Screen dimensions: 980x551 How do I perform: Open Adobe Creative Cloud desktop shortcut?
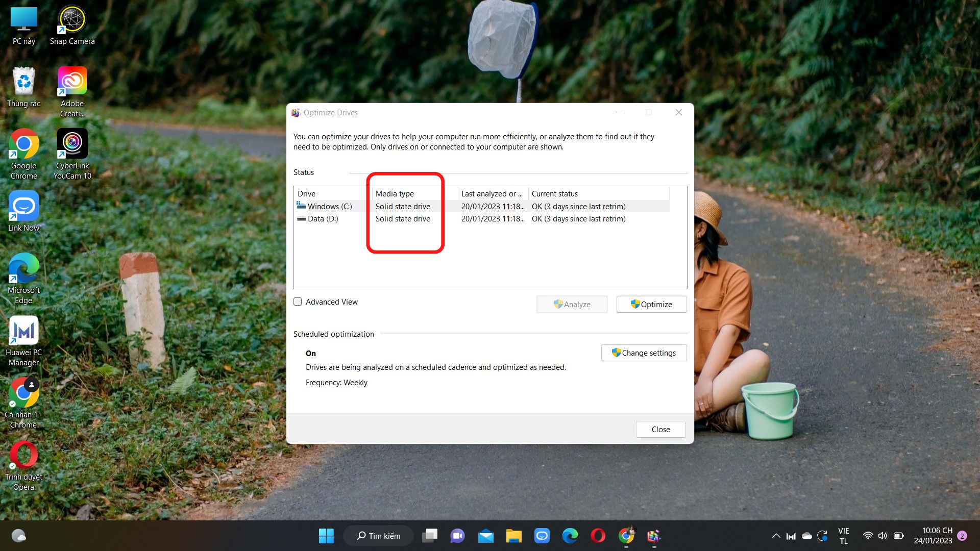click(72, 93)
